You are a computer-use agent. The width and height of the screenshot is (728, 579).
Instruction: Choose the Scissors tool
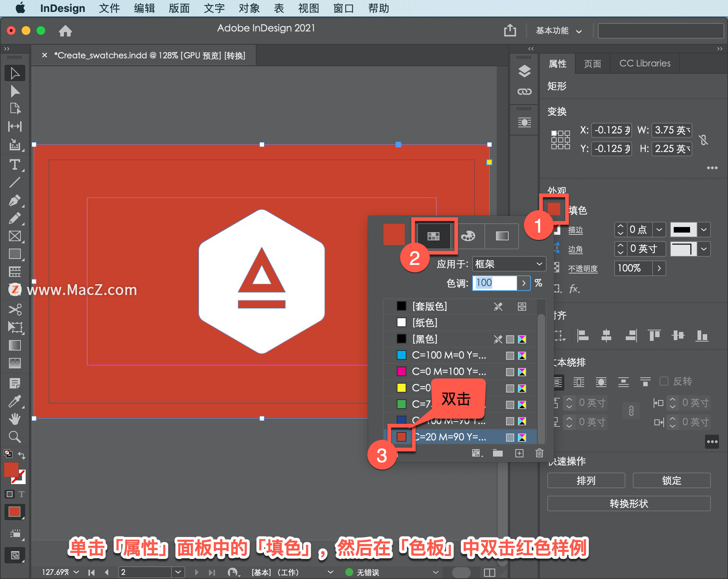coord(14,310)
